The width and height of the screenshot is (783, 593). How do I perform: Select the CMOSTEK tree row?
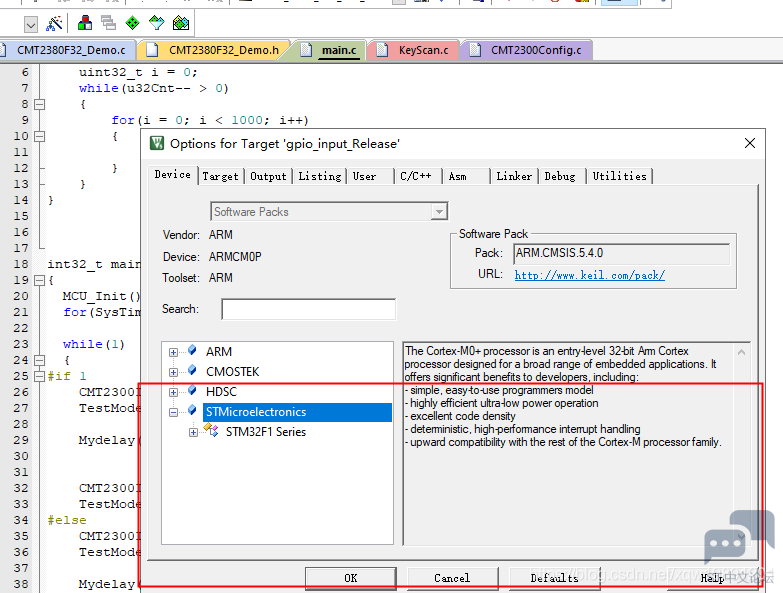click(233, 372)
